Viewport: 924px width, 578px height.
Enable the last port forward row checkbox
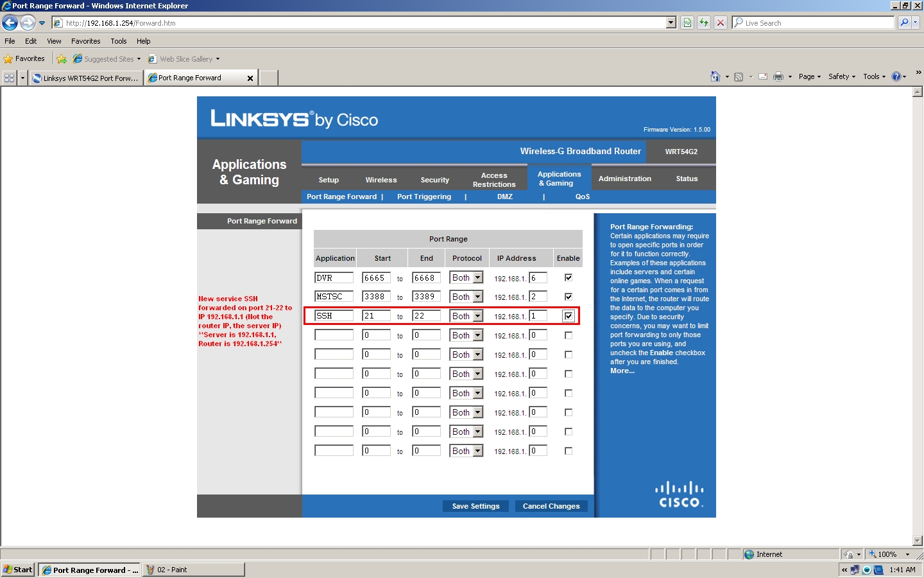tap(569, 451)
